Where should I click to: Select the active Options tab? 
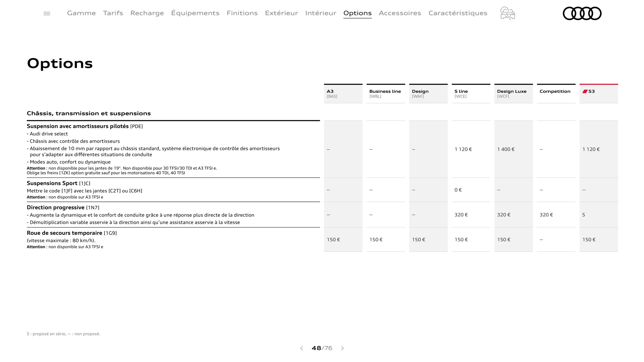tap(357, 13)
